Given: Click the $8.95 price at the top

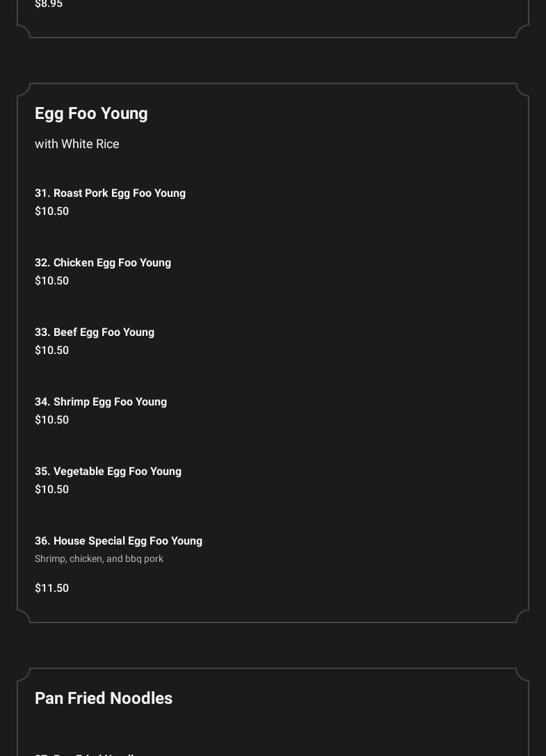Looking at the screenshot, I should click(49, 4).
